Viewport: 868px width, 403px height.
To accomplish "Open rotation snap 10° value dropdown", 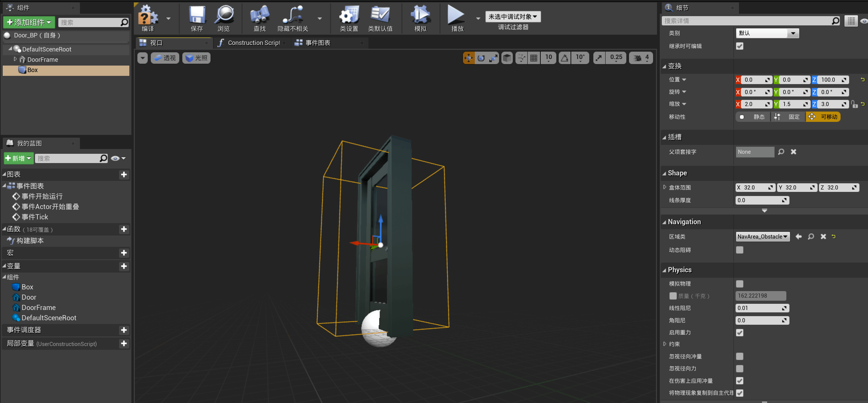I will point(580,58).
